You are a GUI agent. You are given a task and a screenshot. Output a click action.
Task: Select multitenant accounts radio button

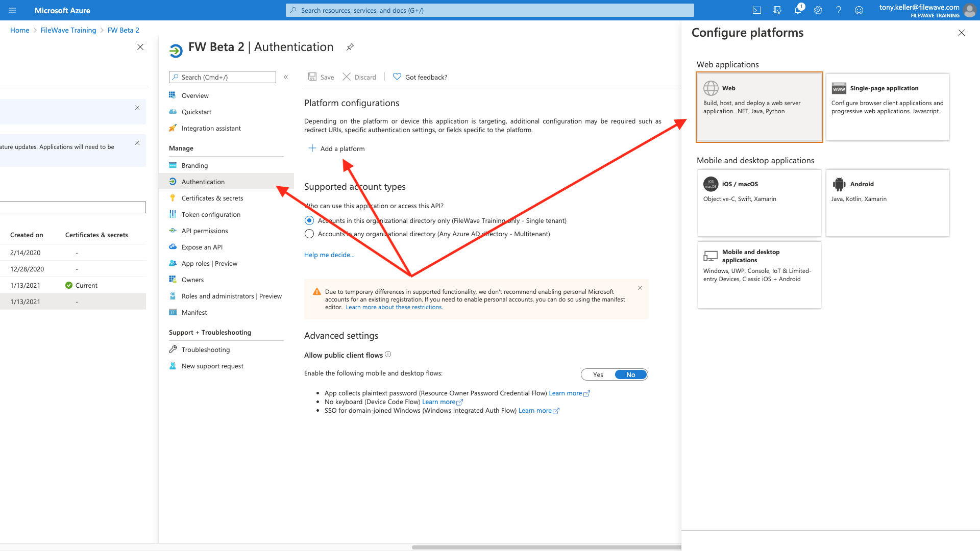pos(309,234)
